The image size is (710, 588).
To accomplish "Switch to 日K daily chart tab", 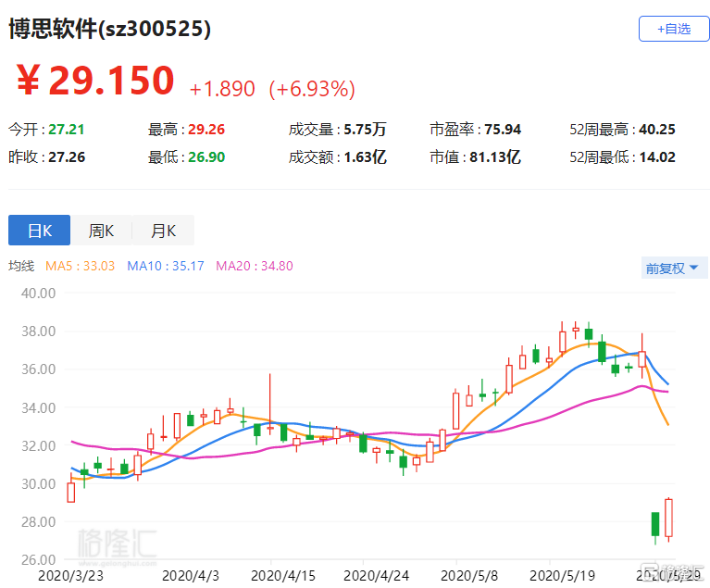I will tap(40, 231).
